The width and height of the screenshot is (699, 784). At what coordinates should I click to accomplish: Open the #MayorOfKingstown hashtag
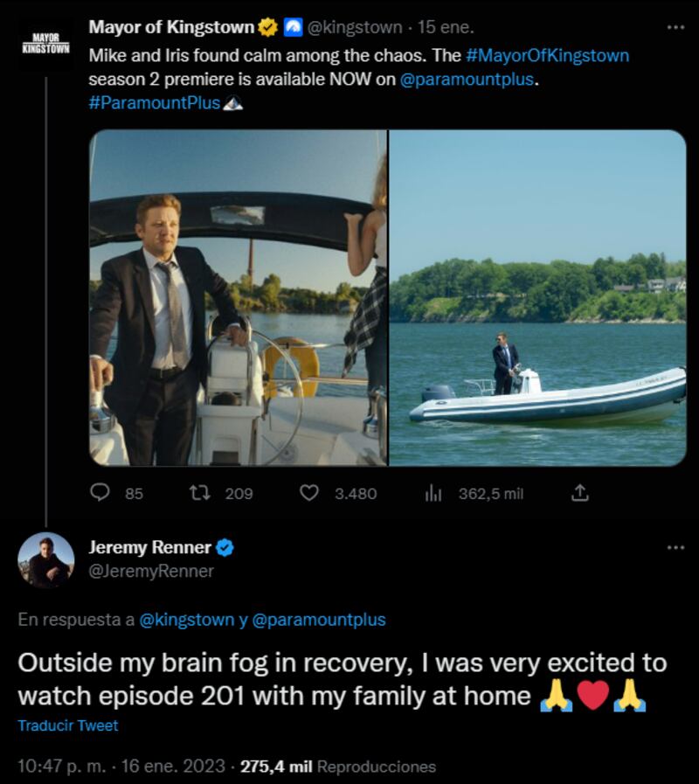click(548, 56)
